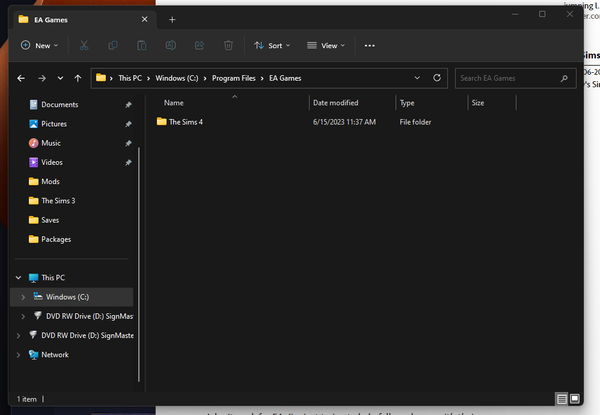Collapse the This PC tree node
The width and height of the screenshot is (600, 415).
(18, 278)
